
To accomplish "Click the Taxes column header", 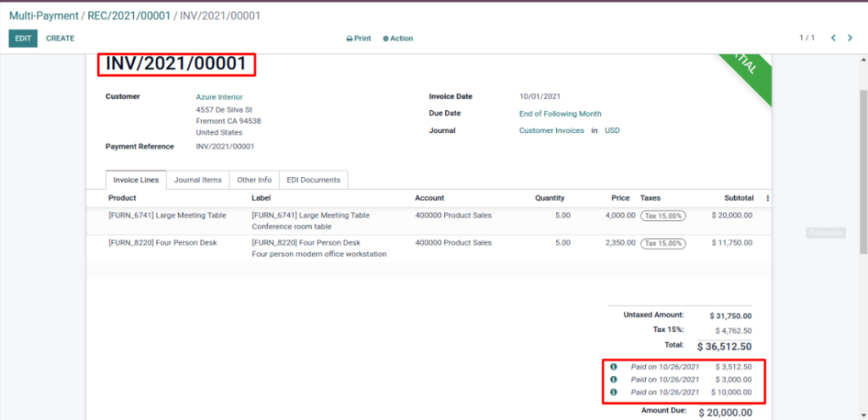I will (650, 198).
